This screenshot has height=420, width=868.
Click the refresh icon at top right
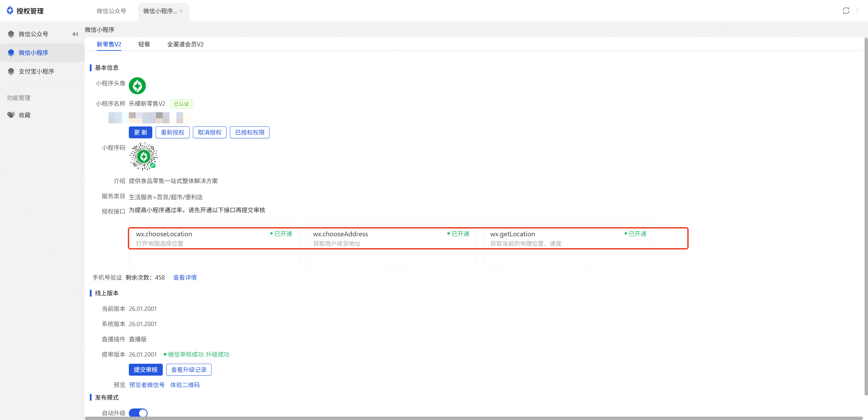[x=846, y=11]
